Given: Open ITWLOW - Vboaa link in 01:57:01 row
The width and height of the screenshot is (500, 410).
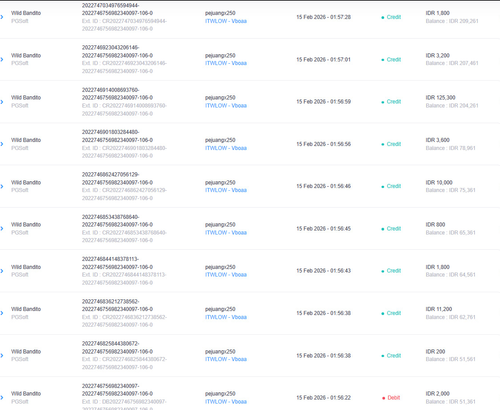Looking at the screenshot, I should point(226,63).
